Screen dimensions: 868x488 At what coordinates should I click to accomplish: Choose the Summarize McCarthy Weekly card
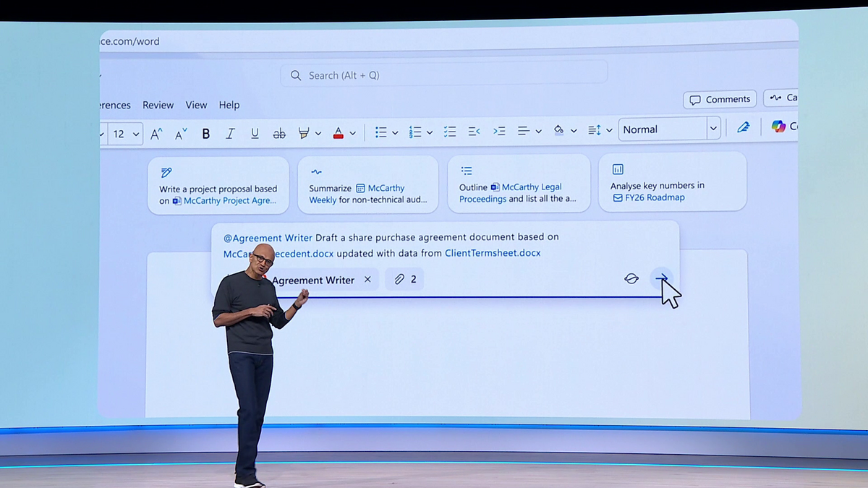click(367, 184)
